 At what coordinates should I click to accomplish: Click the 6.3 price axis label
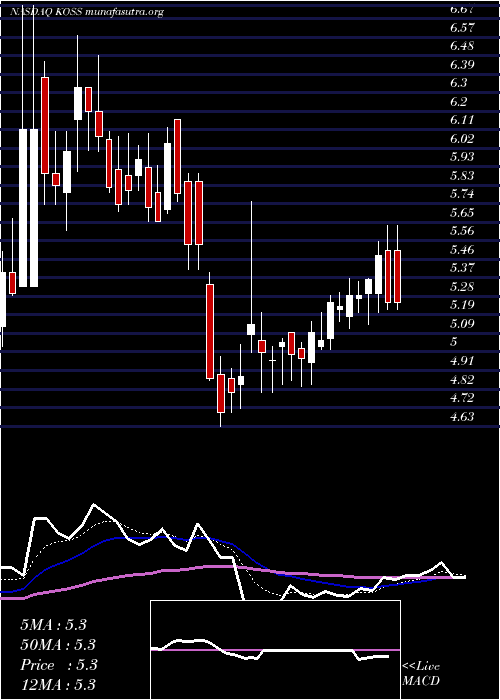click(458, 83)
